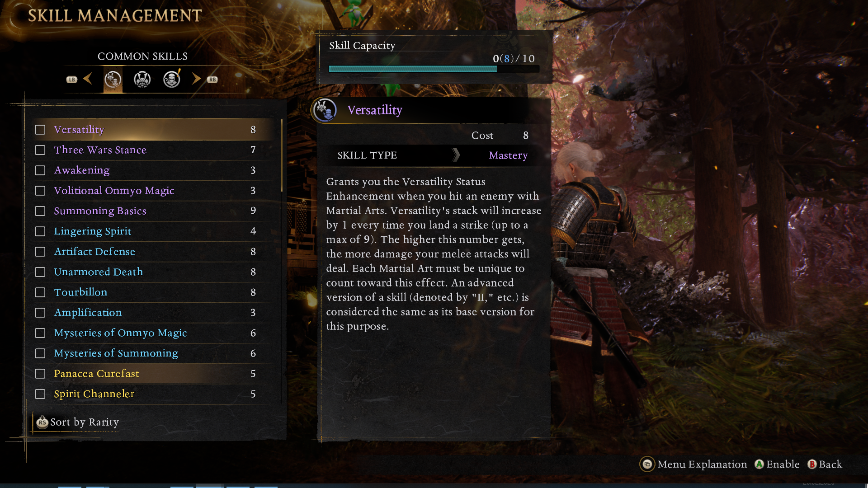This screenshot has height=488, width=868.
Task: Click the skill list scrollbar
Action: point(282,155)
